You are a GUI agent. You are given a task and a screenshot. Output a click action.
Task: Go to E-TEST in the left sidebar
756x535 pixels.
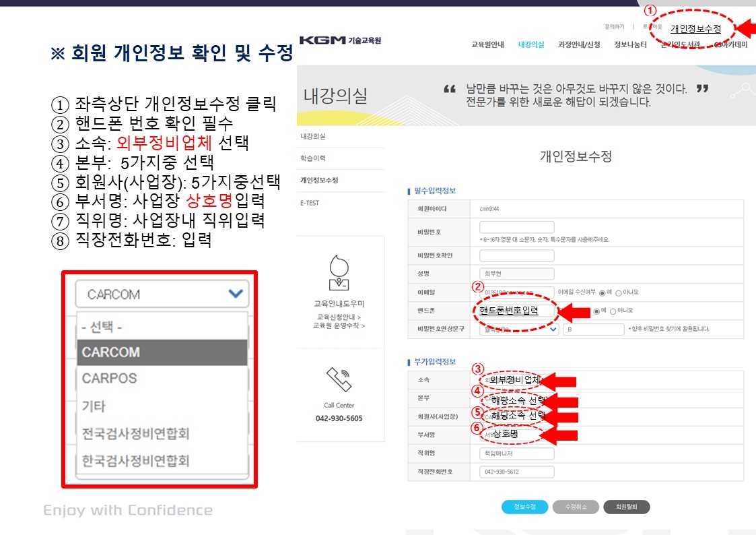click(x=310, y=203)
